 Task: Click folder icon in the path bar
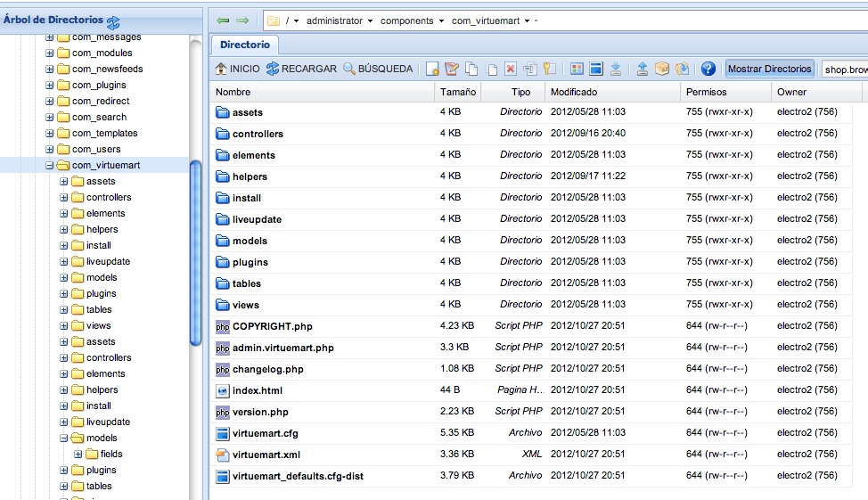(274, 21)
